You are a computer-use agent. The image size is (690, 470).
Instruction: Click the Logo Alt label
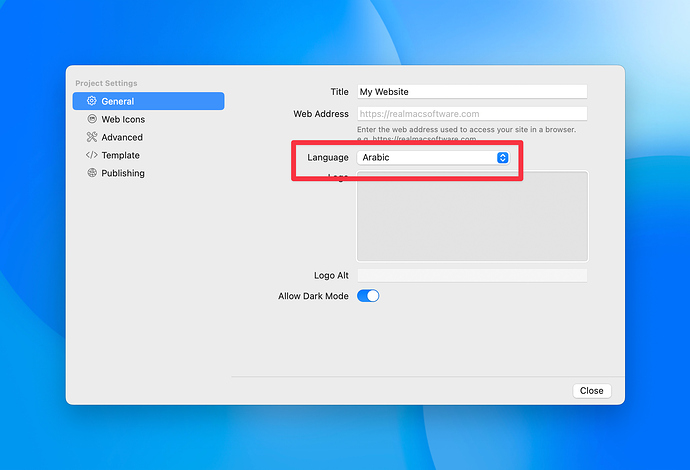[331, 275]
